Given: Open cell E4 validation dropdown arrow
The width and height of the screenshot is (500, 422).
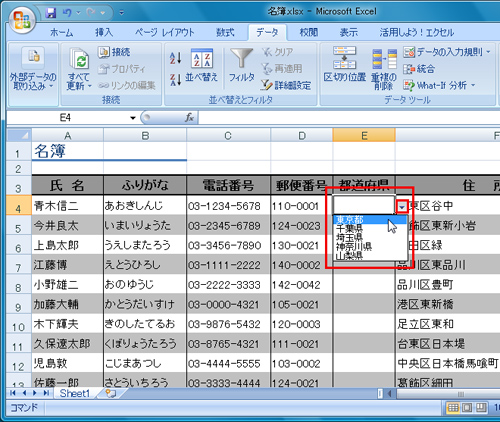Looking at the screenshot, I should pos(402,207).
